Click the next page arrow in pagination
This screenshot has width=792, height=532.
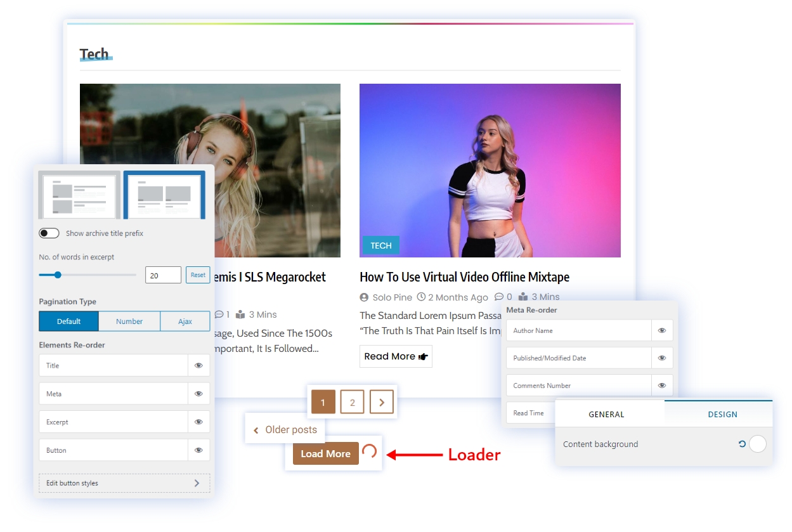(382, 402)
